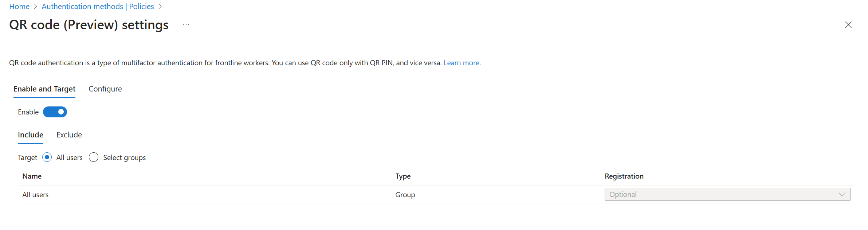Navigate to Home via breadcrumb
Screen dimensions: 868x230
pos(19,6)
